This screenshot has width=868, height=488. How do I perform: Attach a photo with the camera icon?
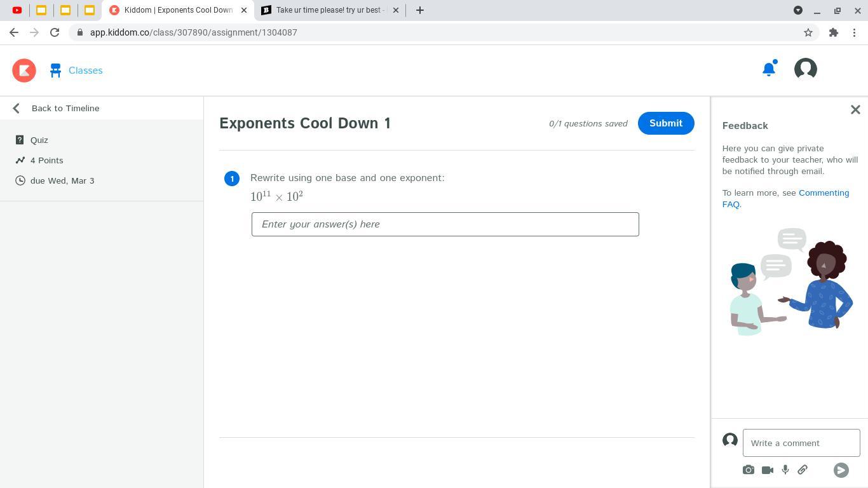pyautogui.click(x=749, y=470)
